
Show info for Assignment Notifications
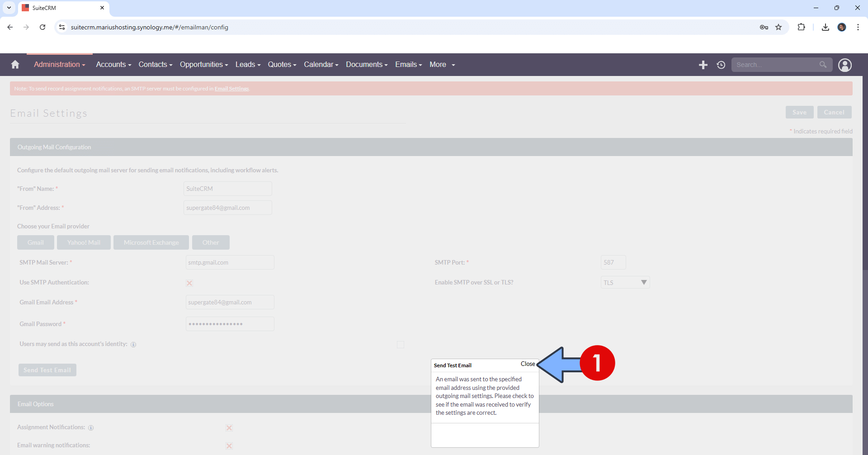pyautogui.click(x=91, y=428)
